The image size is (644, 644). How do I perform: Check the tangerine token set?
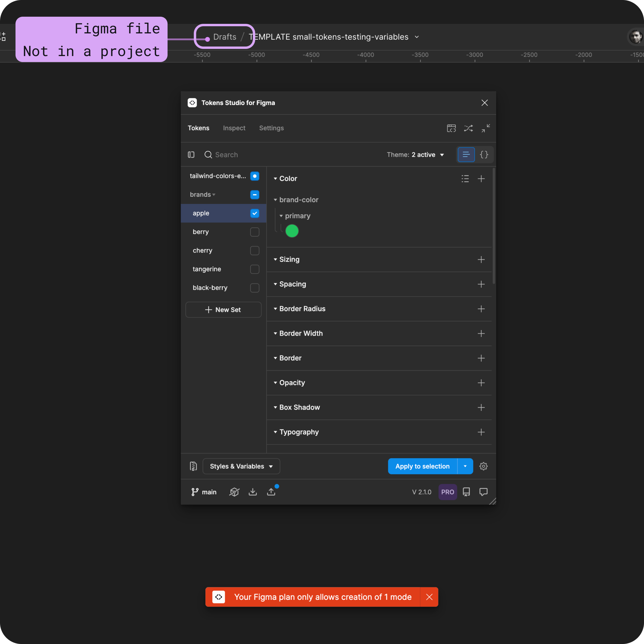(255, 269)
